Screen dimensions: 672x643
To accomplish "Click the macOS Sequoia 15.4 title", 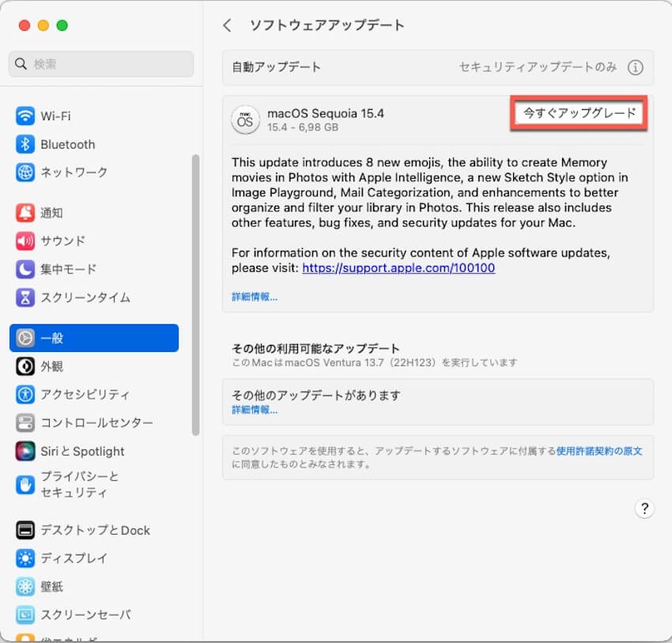I will [x=325, y=114].
